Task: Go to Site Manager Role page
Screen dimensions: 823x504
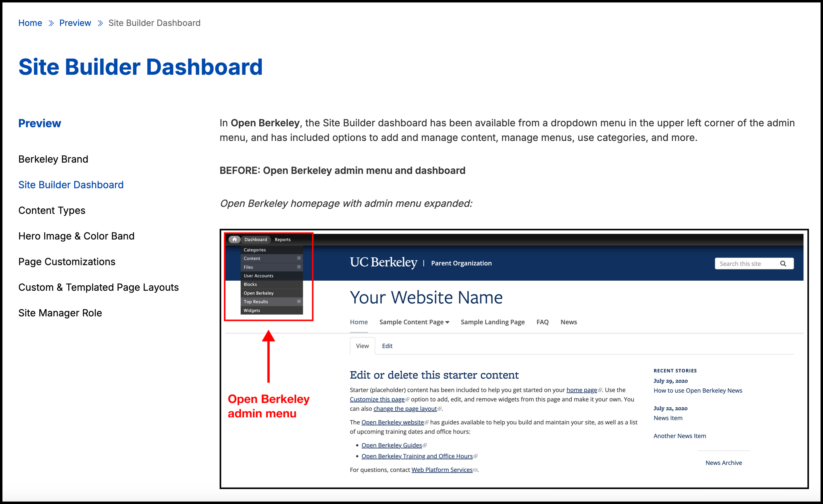Action: [x=60, y=313]
